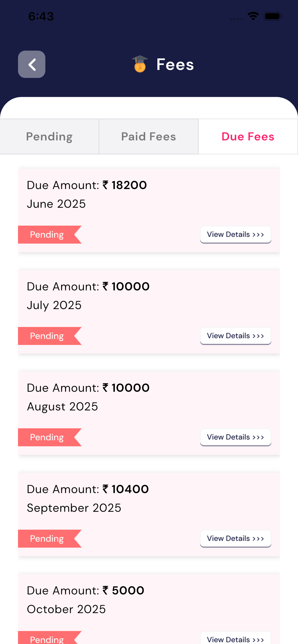Viewport: 298px width, 644px height.
Task: Open the Paid Fees tab
Action: click(x=149, y=137)
